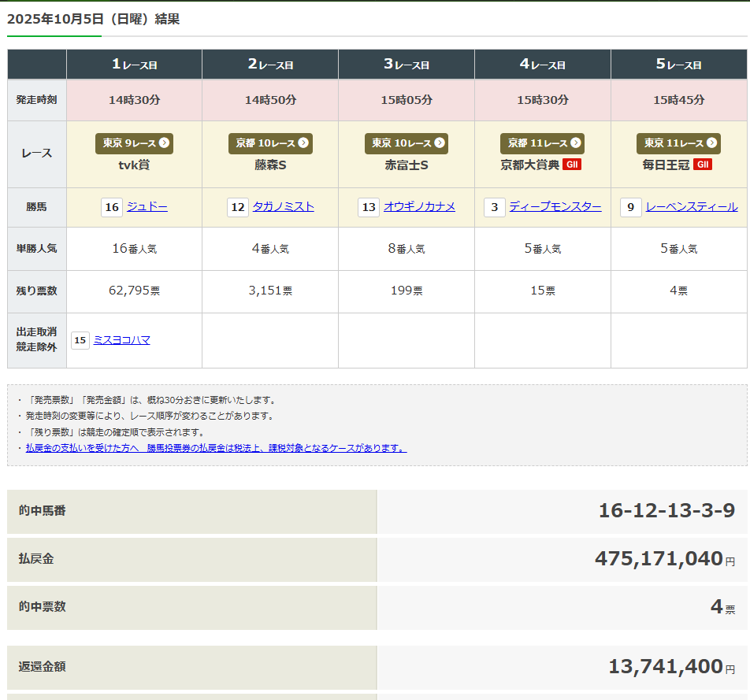
Task: Open winning horse ジュドー link
Action: [147, 207]
